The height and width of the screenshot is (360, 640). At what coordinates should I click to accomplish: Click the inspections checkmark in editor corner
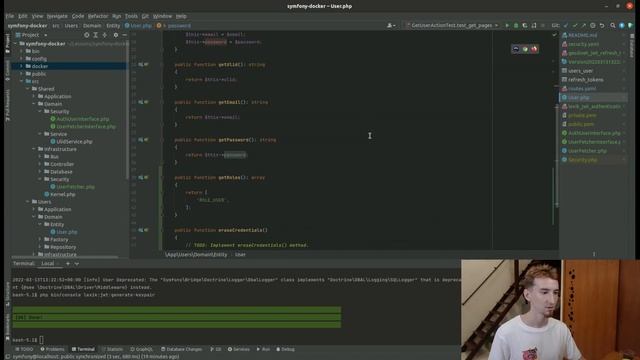point(554,35)
